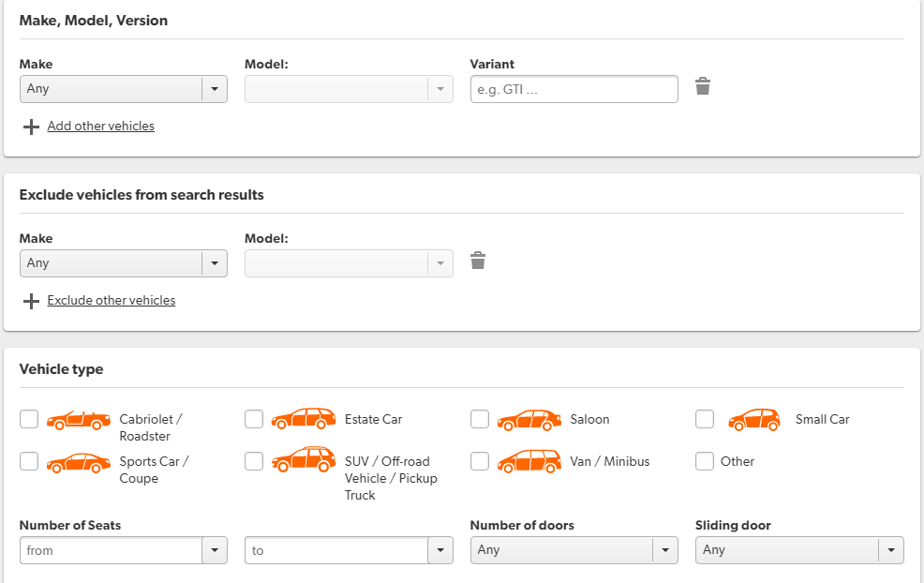Image resolution: width=924 pixels, height=583 pixels.
Task: Focus the Variant text input field
Action: tap(574, 89)
